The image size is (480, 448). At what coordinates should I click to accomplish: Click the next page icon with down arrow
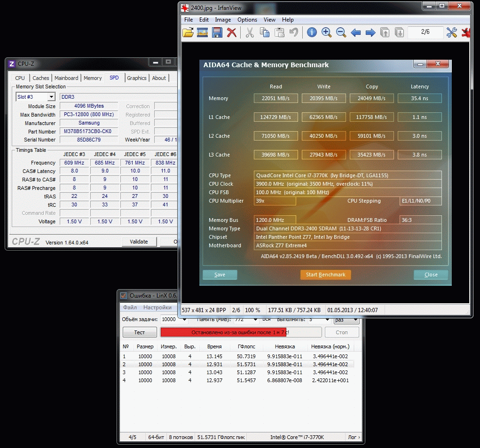400,32
